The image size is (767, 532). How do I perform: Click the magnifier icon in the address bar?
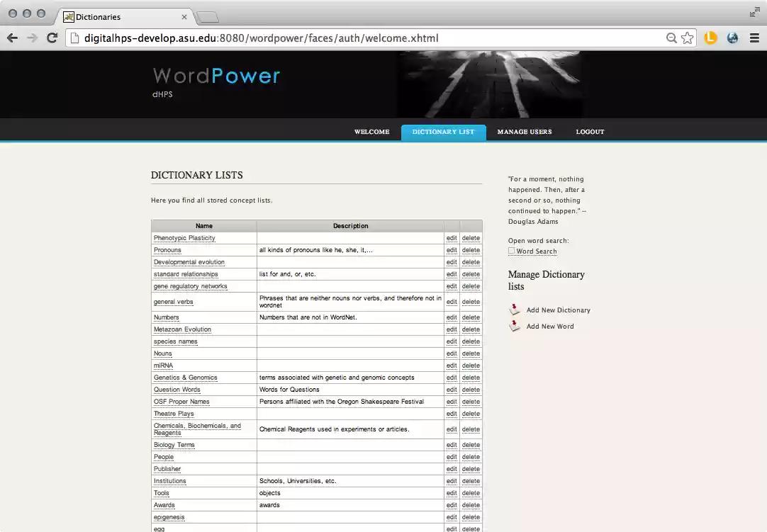[671, 38]
